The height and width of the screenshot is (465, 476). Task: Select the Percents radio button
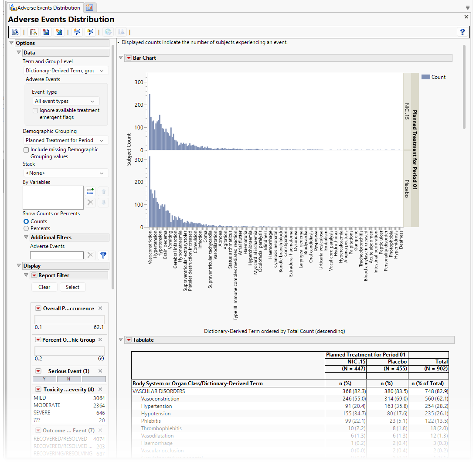point(26,228)
